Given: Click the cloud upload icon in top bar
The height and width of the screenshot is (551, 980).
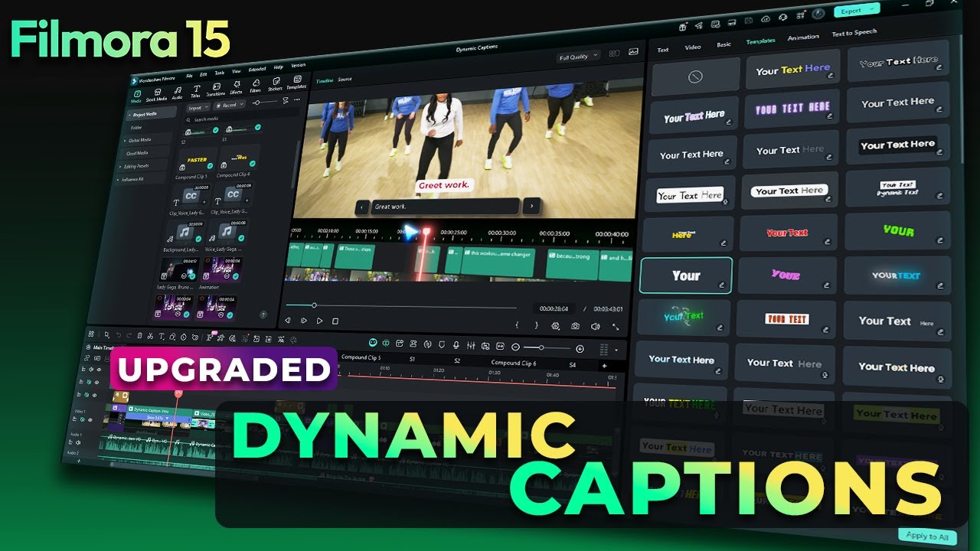Looking at the screenshot, I should (x=766, y=19).
